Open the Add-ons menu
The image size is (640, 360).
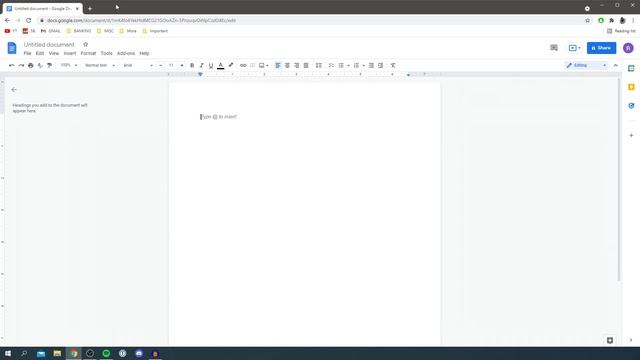(x=126, y=53)
